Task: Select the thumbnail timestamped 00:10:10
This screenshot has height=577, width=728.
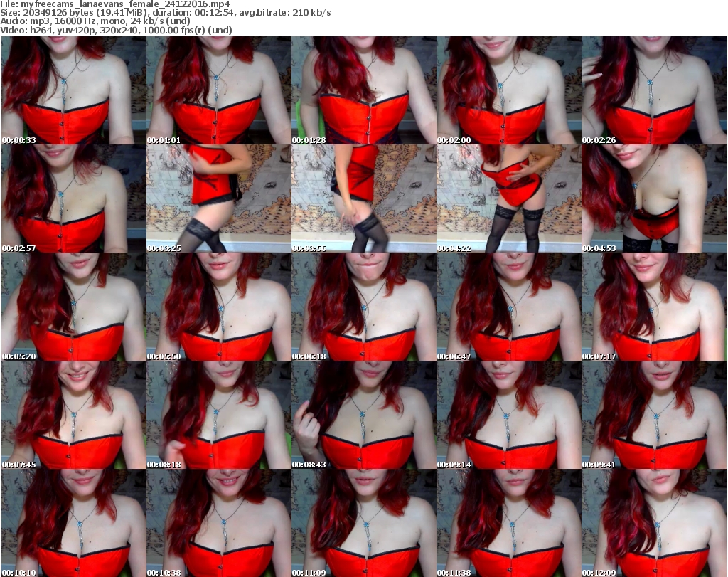Action: (x=74, y=523)
